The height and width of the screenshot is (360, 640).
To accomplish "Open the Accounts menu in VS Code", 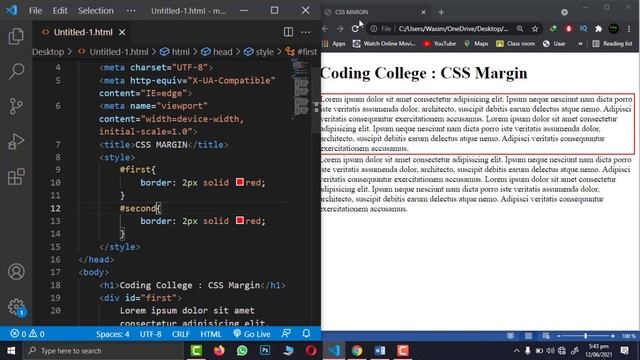I will (16, 271).
